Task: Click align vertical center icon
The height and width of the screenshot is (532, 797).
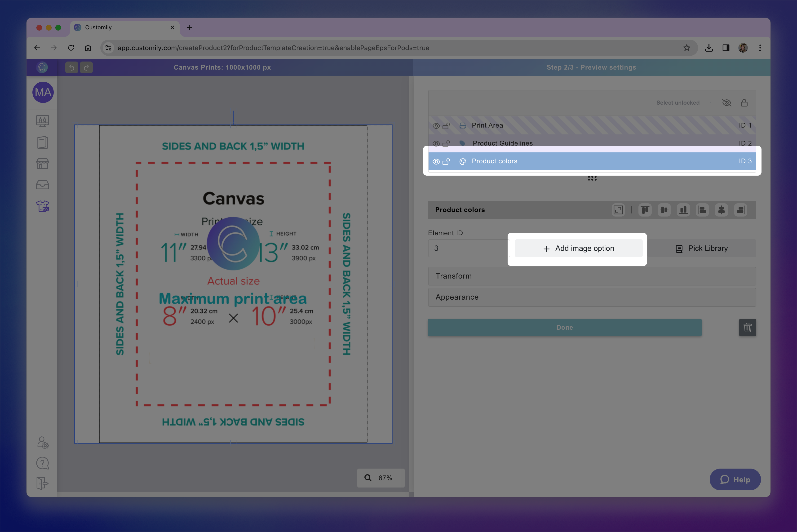Action: (664, 210)
